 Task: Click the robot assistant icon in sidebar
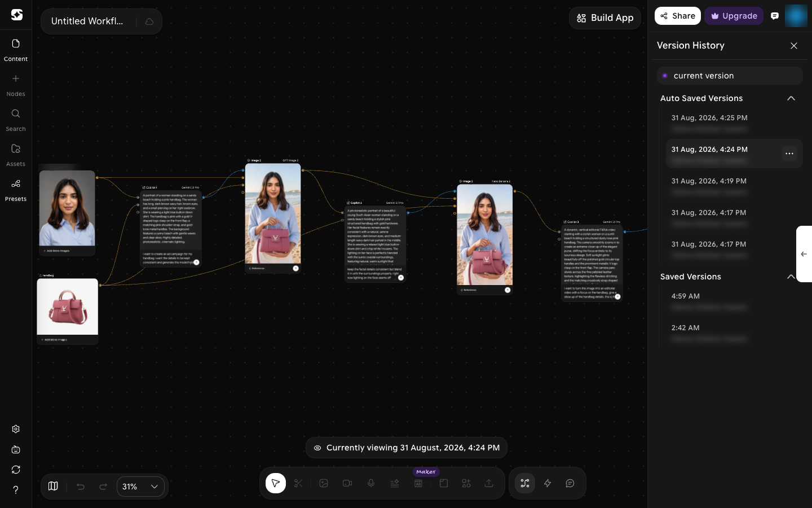pos(16,449)
